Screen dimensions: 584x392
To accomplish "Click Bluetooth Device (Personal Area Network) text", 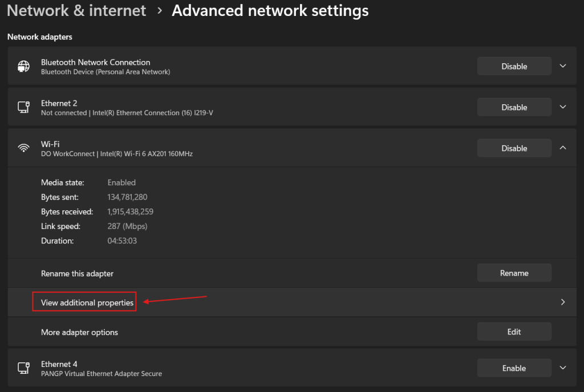I will 106,72.
